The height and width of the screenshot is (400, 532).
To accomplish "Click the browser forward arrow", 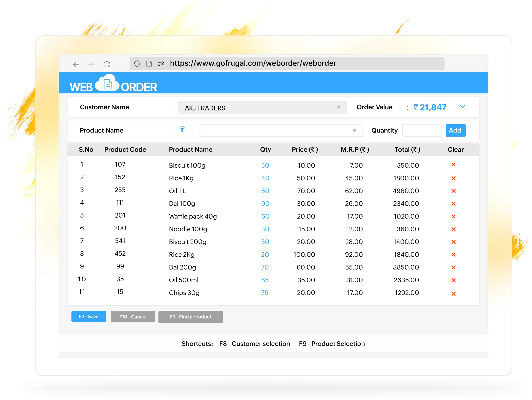I will point(91,64).
